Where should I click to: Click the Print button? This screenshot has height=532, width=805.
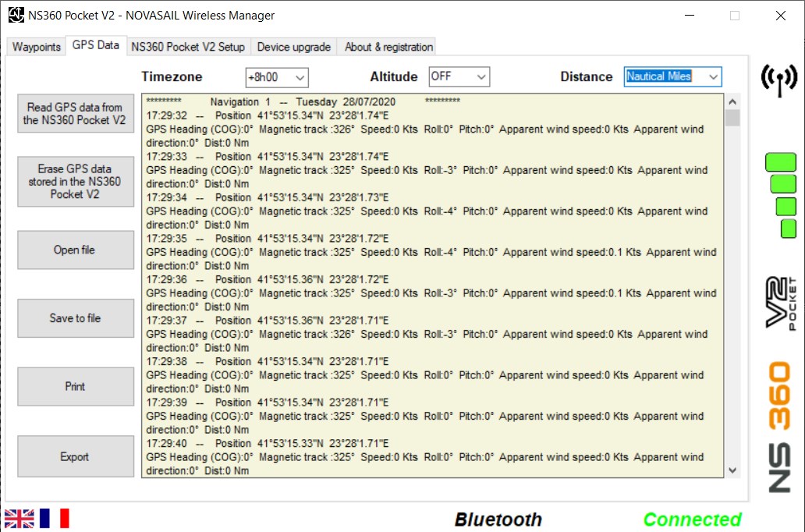coord(76,387)
